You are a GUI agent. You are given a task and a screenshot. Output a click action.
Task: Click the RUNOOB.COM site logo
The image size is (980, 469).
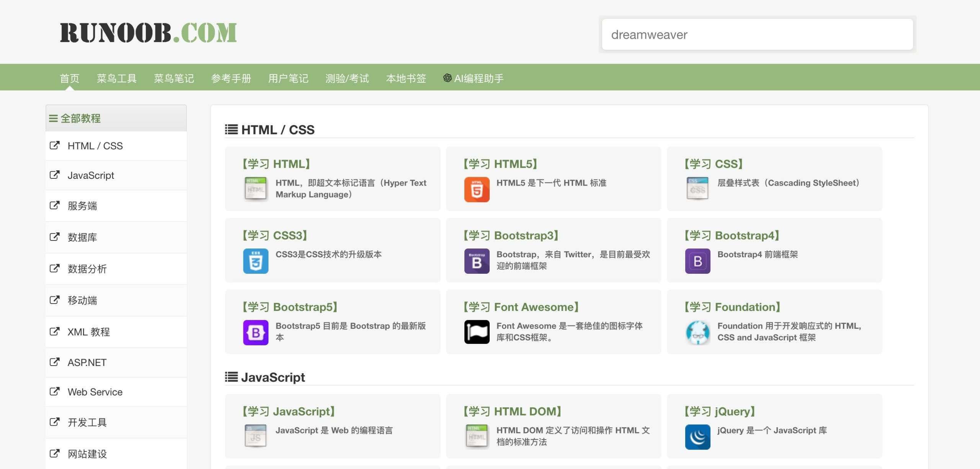pyautogui.click(x=149, y=33)
